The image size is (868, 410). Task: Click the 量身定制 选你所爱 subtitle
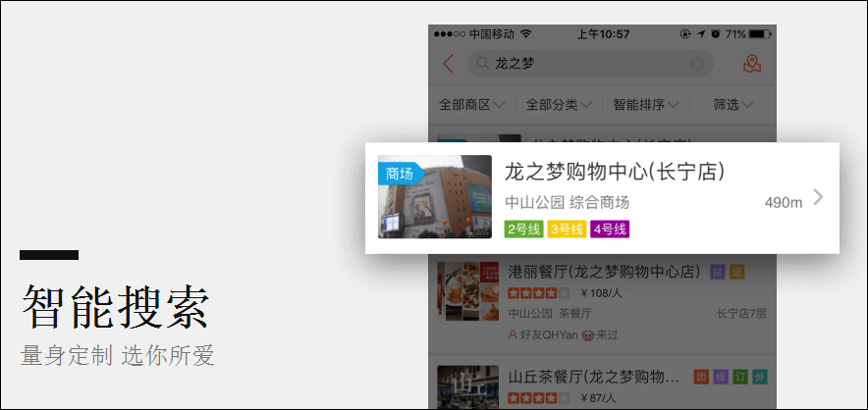coord(118,356)
